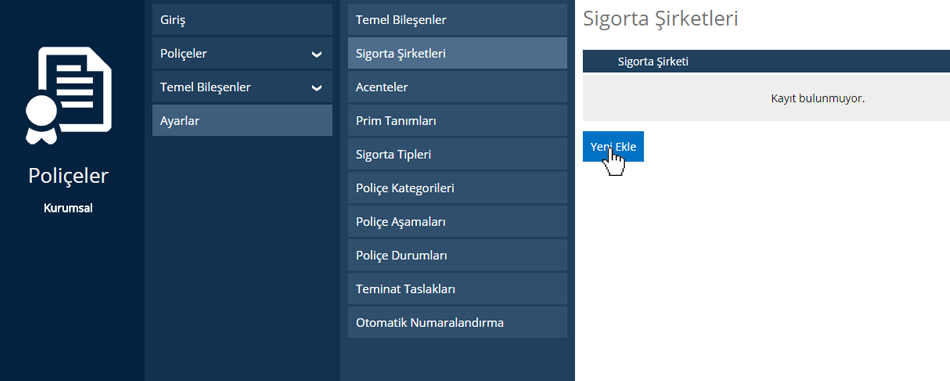950x381 pixels.
Task: Choose Poliçe Durumları
Action: click(457, 255)
